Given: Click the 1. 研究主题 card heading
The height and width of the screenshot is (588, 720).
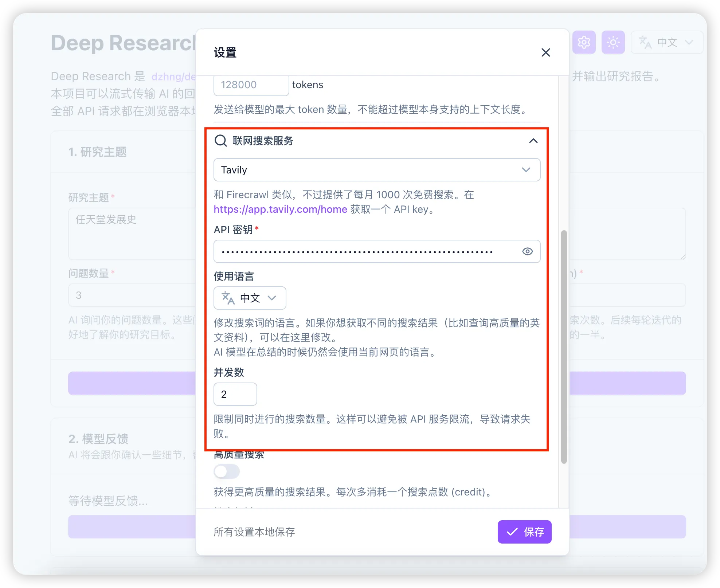Looking at the screenshot, I should pos(97,152).
